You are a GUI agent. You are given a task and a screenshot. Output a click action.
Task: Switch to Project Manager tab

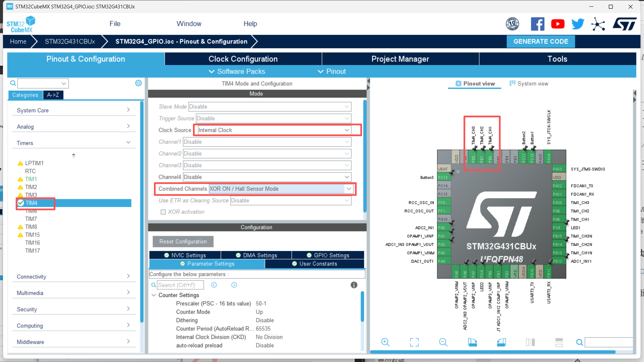click(x=400, y=59)
